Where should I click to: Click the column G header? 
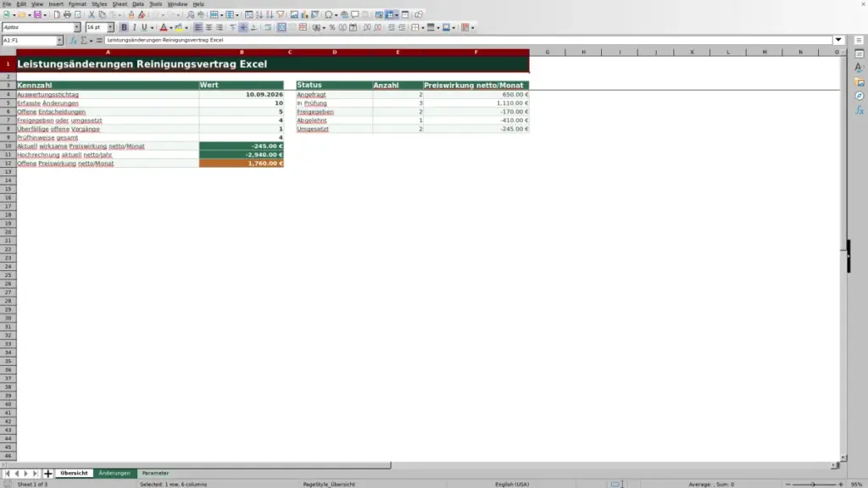[x=548, y=52]
